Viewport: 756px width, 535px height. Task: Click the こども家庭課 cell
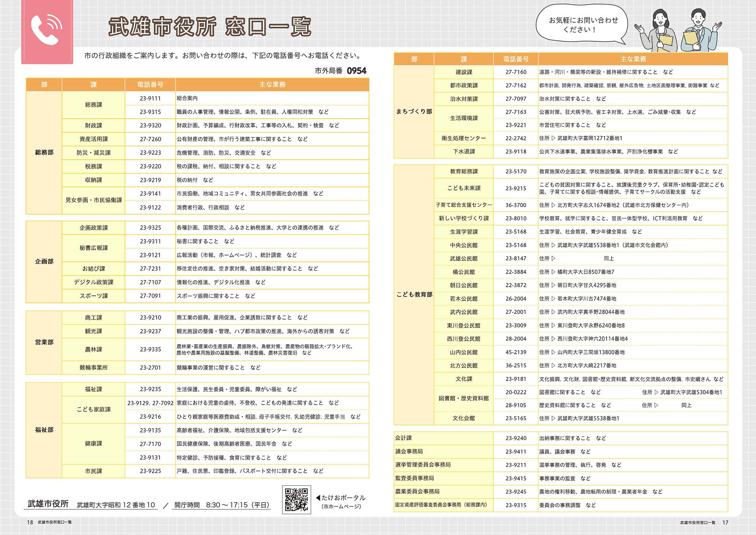click(93, 410)
